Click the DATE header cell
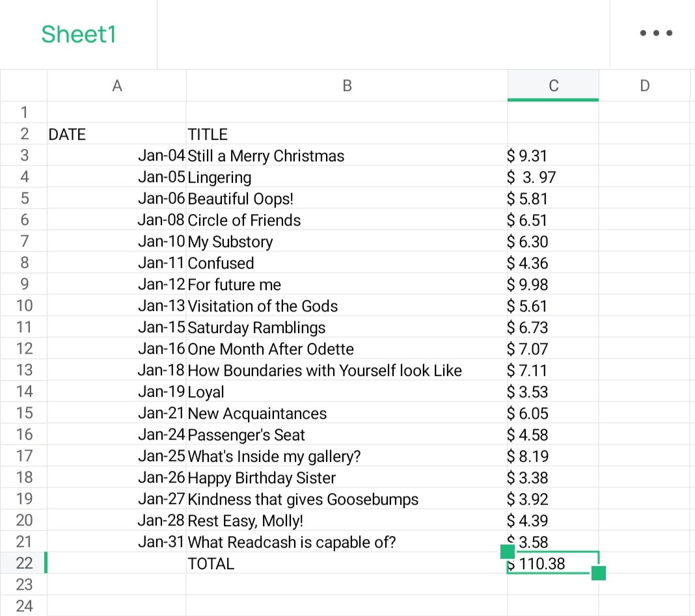This screenshot has height=616, width=695. (116, 134)
